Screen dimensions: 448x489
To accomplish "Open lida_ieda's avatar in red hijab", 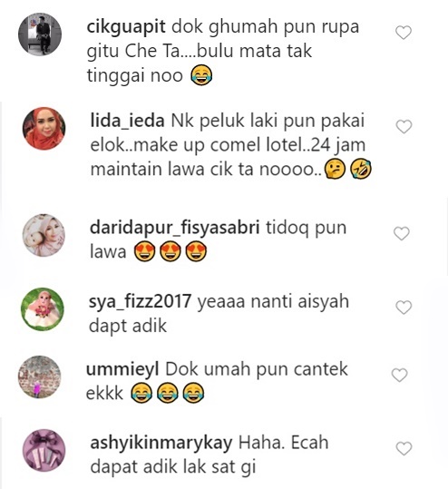I will (x=44, y=128).
